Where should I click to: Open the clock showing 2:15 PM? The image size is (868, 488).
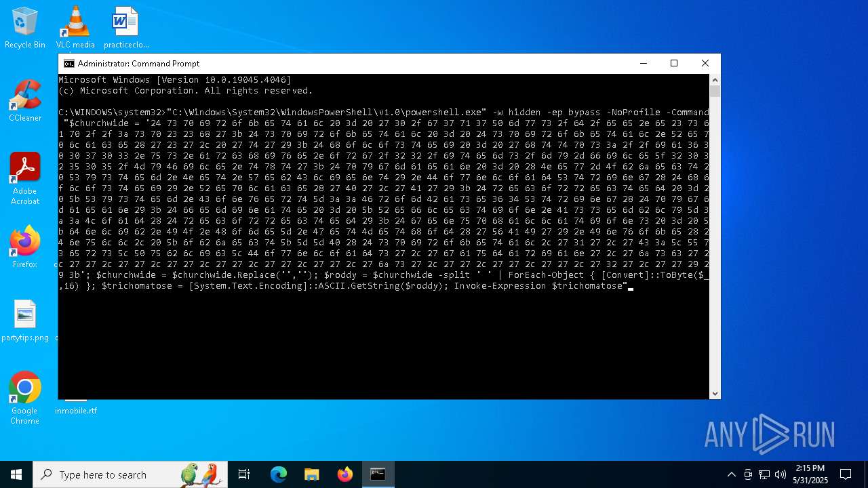click(x=810, y=474)
